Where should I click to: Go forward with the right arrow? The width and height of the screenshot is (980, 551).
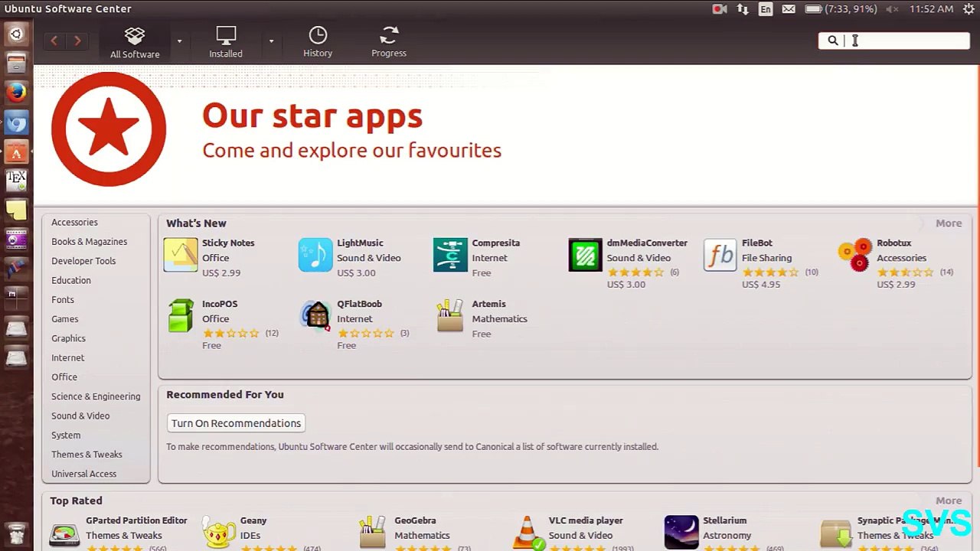pyautogui.click(x=77, y=41)
